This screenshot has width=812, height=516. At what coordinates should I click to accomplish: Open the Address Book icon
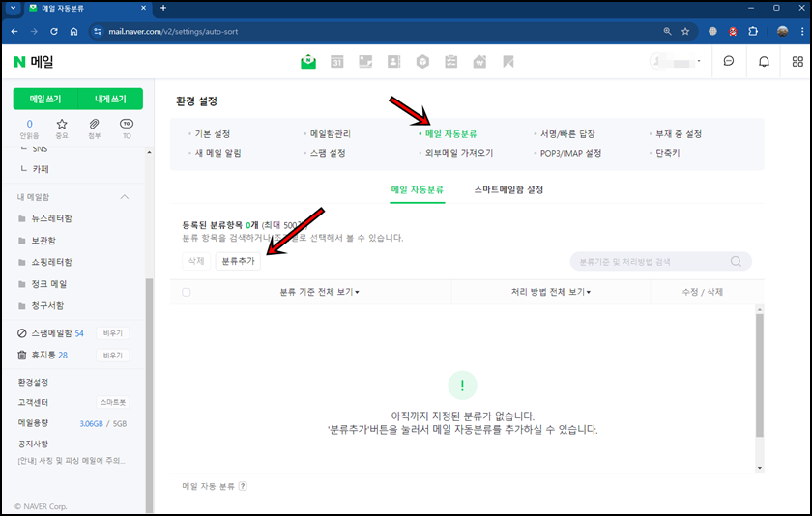tap(394, 62)
